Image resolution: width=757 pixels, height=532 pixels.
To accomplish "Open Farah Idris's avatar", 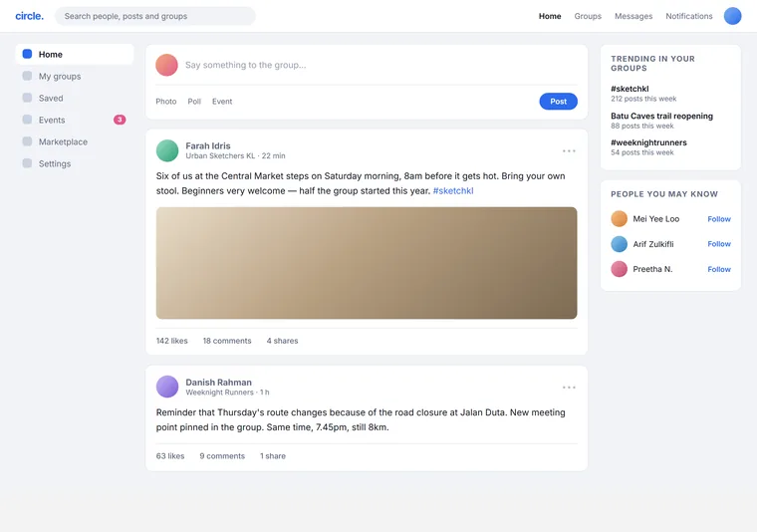I will tap(167, 150).
